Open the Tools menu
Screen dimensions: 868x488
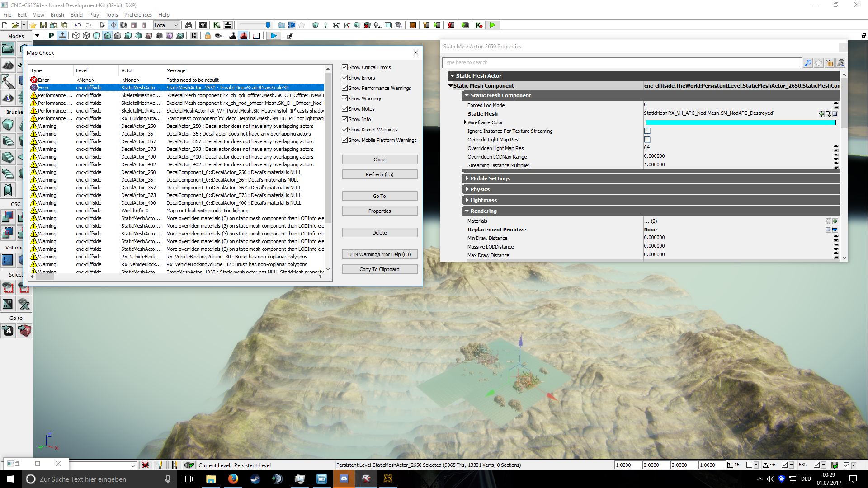[x=111, y=15]
